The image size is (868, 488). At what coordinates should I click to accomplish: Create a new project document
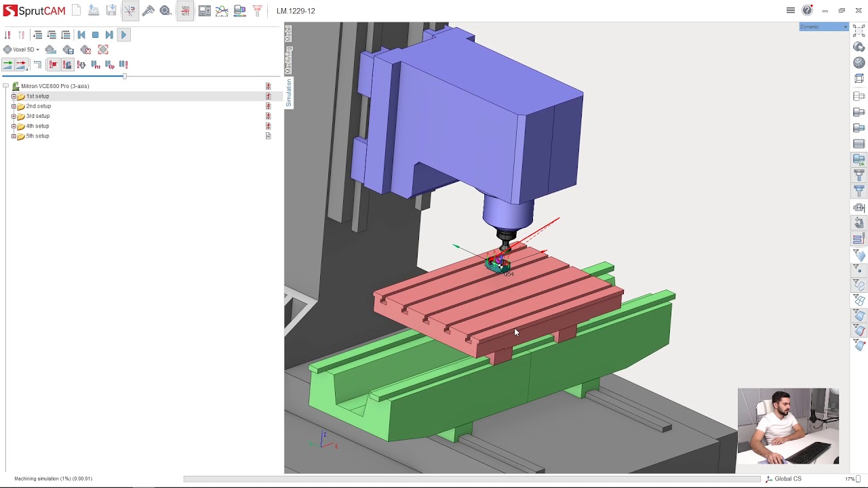point(77,11)
